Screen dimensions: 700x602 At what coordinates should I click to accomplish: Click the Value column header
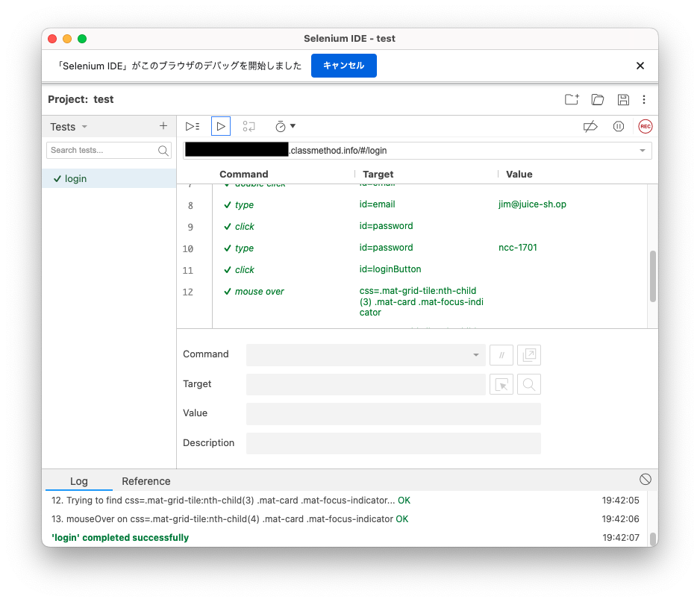pos(519,174)
